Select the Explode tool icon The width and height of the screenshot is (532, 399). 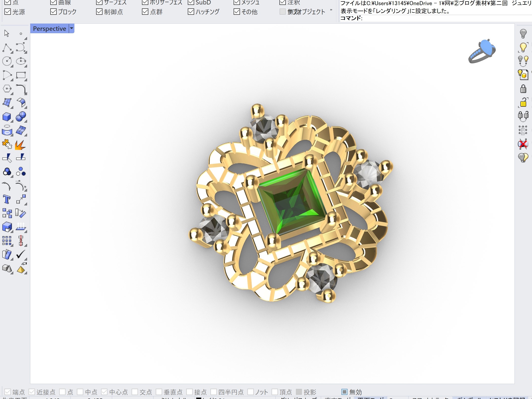pyautogui.click(x=20, y=145)
